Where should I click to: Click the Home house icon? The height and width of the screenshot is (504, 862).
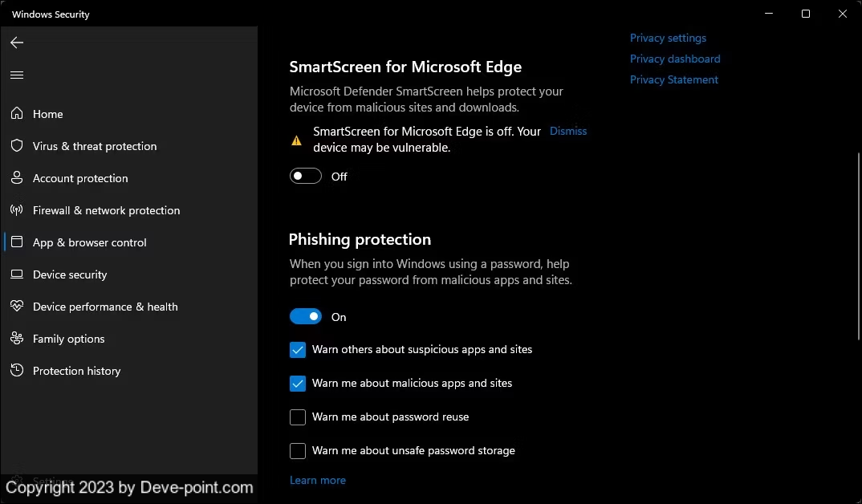tap(17, 113)
